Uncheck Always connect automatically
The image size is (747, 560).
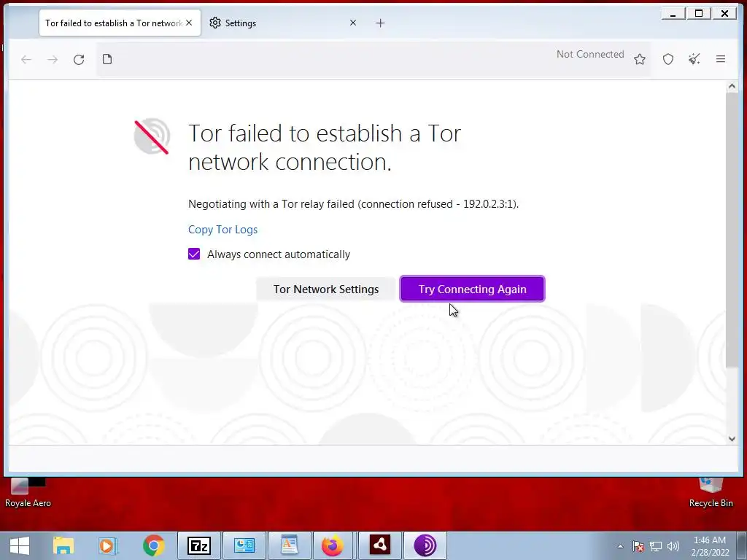(x=194, y=254)
